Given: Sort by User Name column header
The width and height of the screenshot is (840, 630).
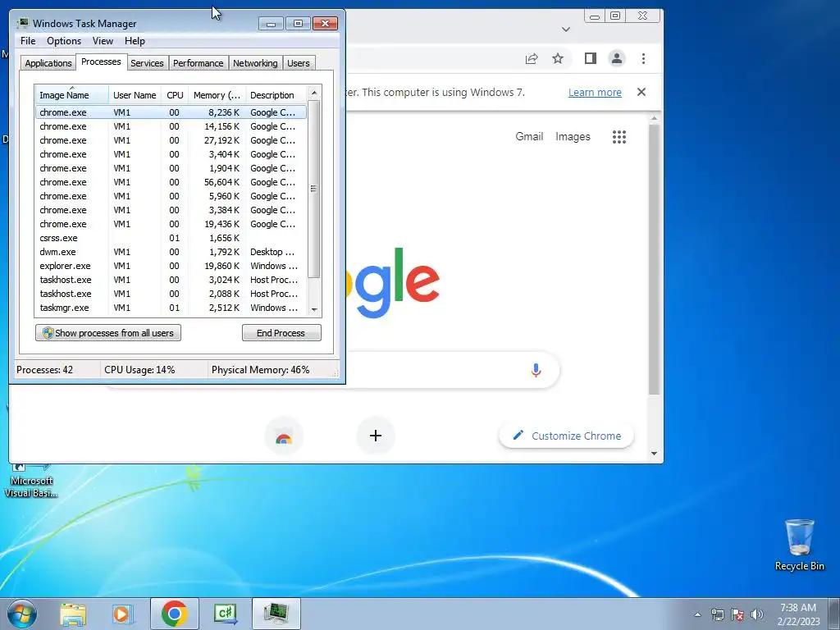Looking at the screenshot, I should click(135, 95).
